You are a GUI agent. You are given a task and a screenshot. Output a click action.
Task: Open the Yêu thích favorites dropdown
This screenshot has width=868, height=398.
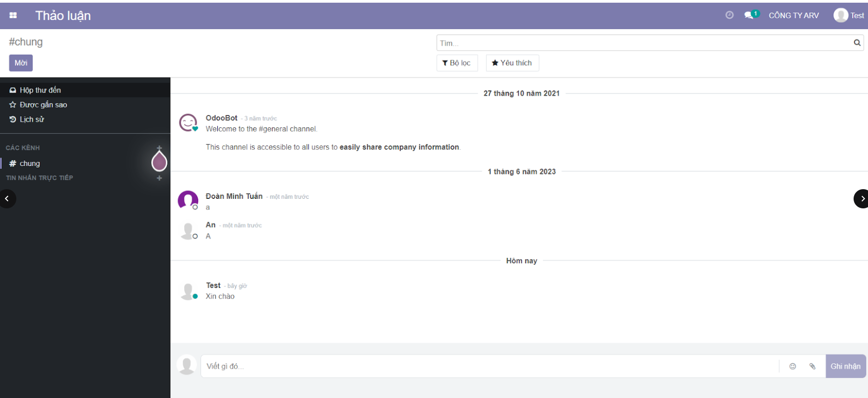[512, 63]
